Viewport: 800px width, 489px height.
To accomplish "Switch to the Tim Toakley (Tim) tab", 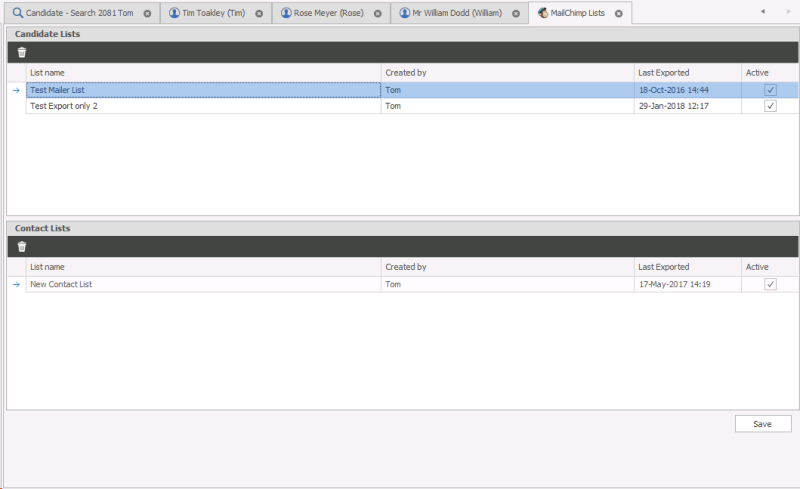I will click(x=208, y=14).
